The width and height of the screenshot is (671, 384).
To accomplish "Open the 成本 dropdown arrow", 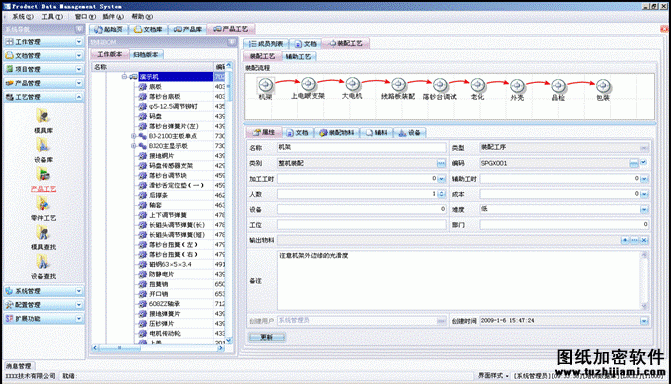I will [x=644, y=194].
